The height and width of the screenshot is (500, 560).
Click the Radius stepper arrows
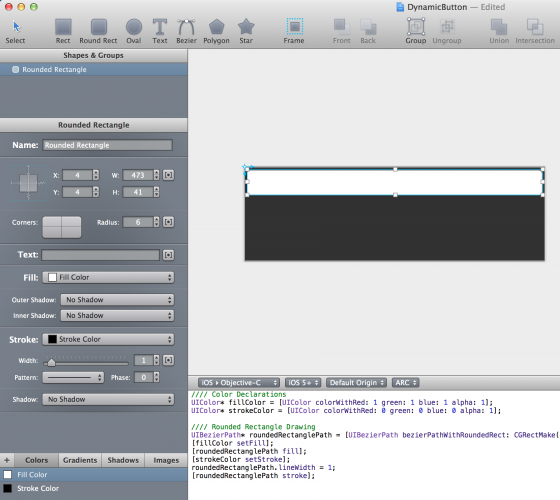pos(156,222)
